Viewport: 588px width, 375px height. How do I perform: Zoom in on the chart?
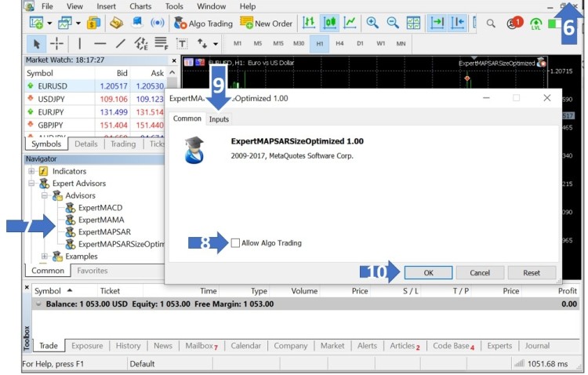[372, 24]
